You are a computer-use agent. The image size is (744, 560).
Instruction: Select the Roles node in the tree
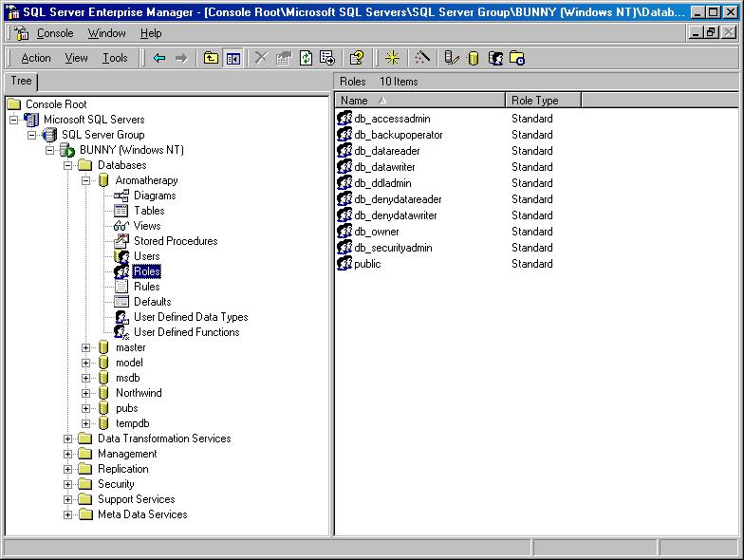(146, 271)
